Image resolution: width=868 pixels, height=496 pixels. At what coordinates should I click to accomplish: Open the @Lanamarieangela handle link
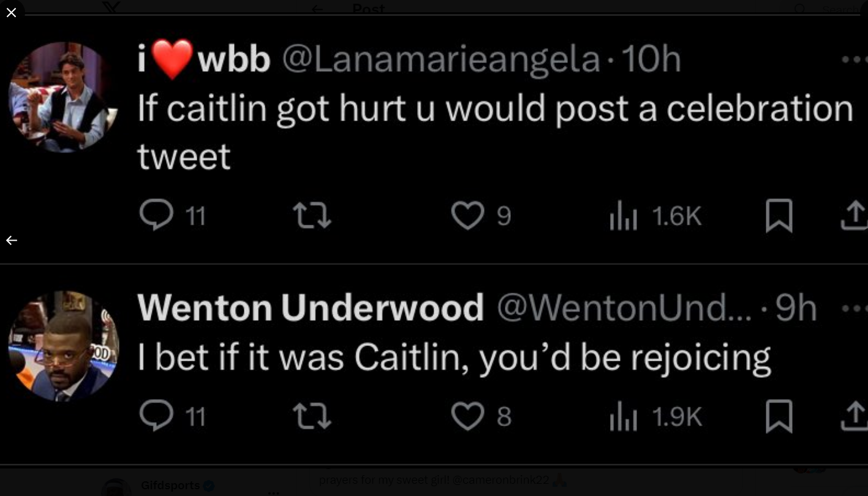click(x=440, y=60)
